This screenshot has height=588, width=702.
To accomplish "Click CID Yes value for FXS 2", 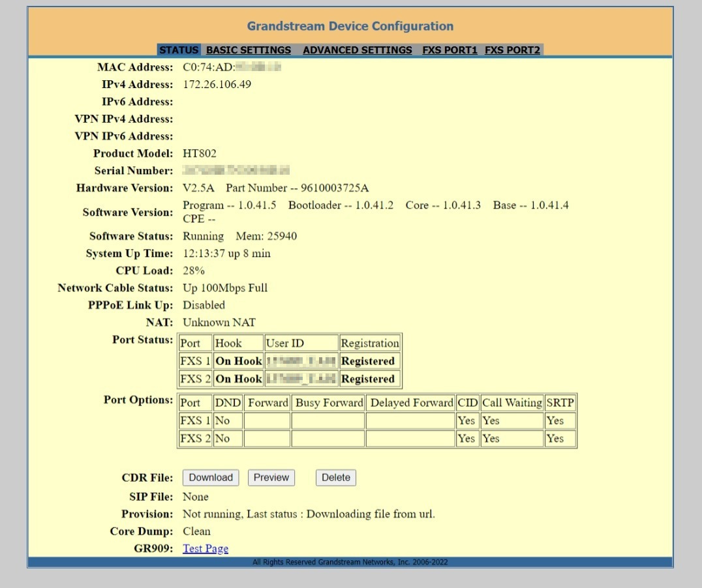I will [466, 439].
